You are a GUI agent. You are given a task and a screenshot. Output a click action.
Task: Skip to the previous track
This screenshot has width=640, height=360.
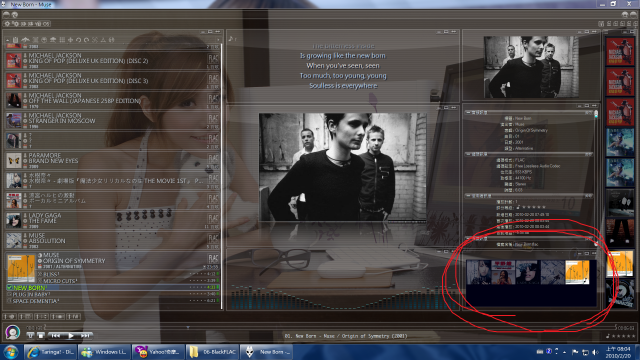[x=56, y=336]
